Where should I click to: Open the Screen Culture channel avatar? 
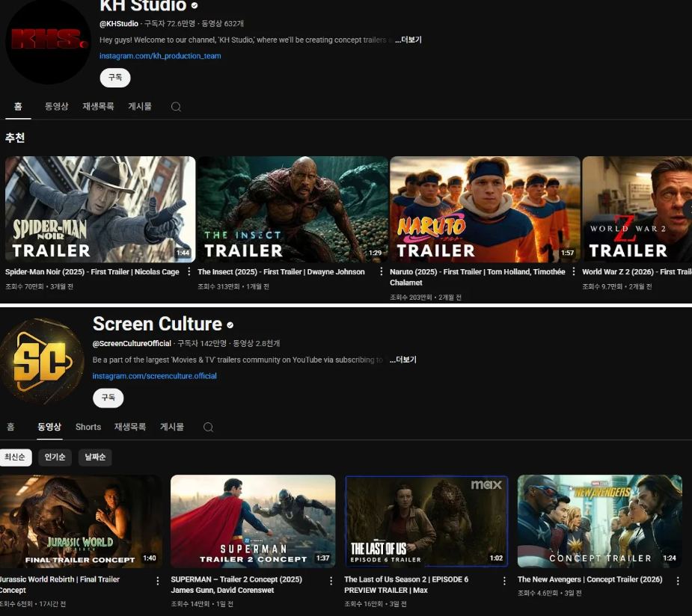[42, 361]
